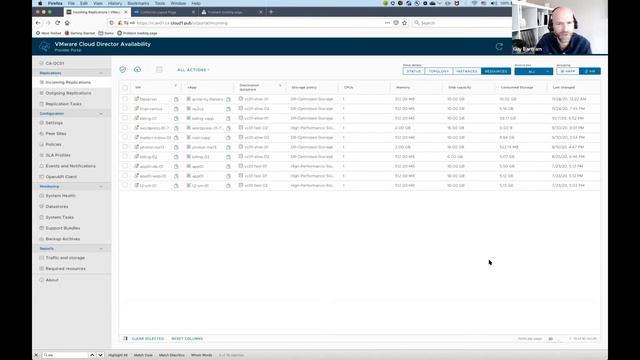Viewport: 640px width, 360px height.
Task: Collapse the Reports sidebar section
Action: 101,249
